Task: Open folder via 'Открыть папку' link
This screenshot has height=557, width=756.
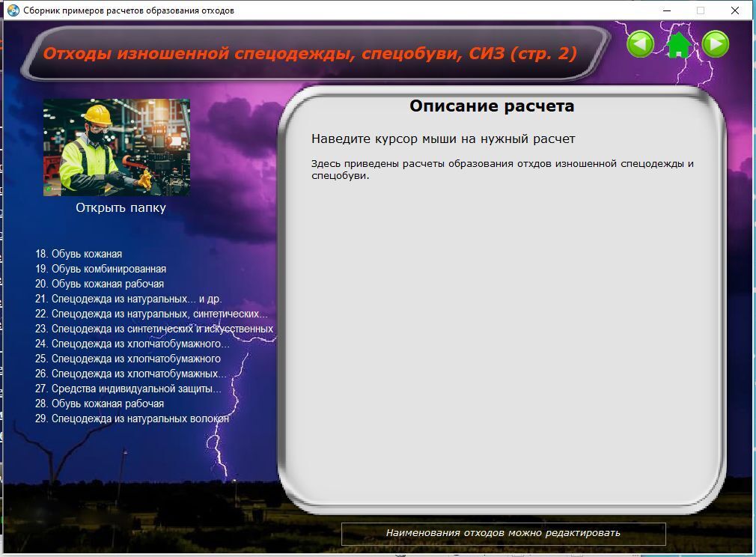Action: click(121, 208)
